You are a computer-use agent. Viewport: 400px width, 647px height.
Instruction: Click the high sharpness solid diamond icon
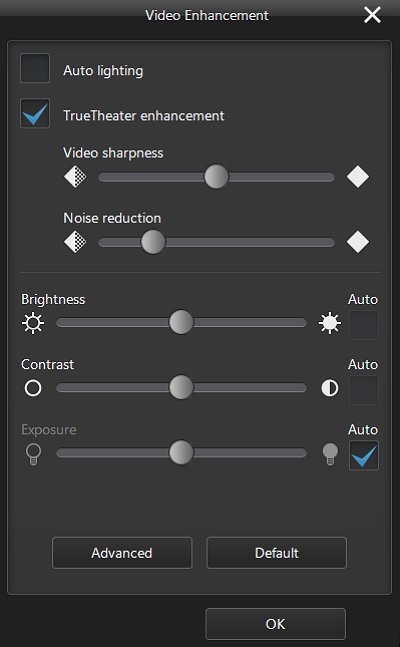coord(358,177)
